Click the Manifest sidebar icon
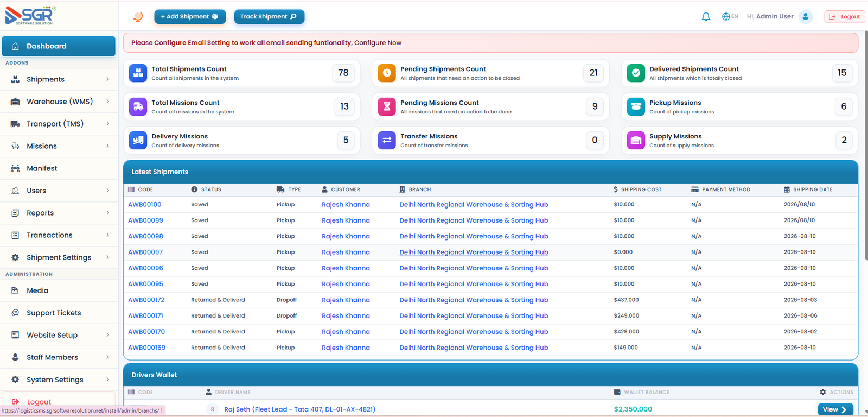 15,168
